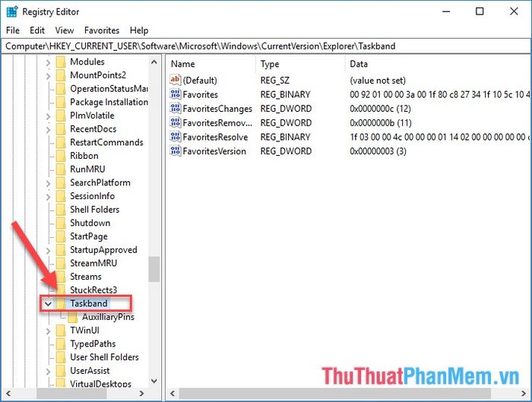Select the VirtualDesktops key
The height and width of the screenshot is (402, 532).
pyautogui.click(x=100, y=384)
